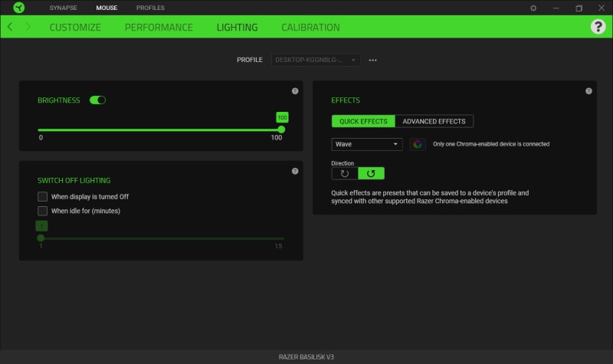Image resolution: width=613 pixels, height=364 pixels.
Task: Click the brightness slider track midpoint
Action: [x=159, y=130]
